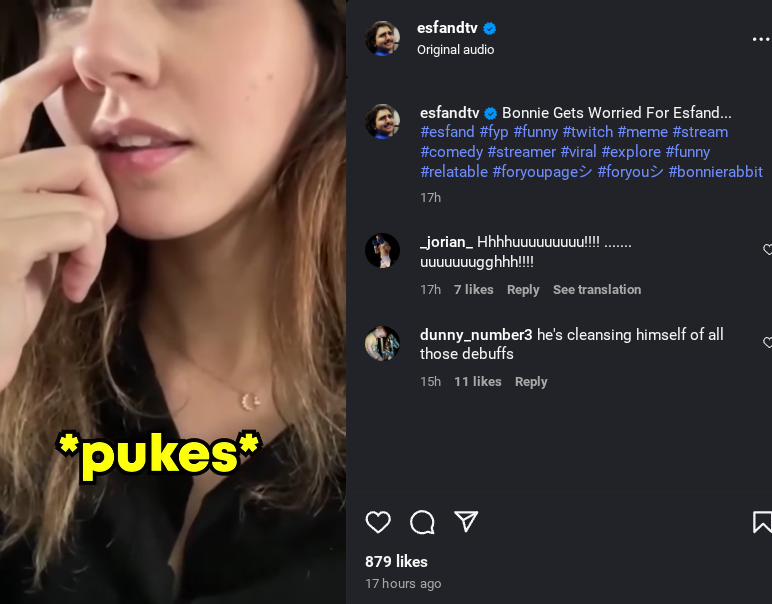View the 879 likes list

click(396, 562)
